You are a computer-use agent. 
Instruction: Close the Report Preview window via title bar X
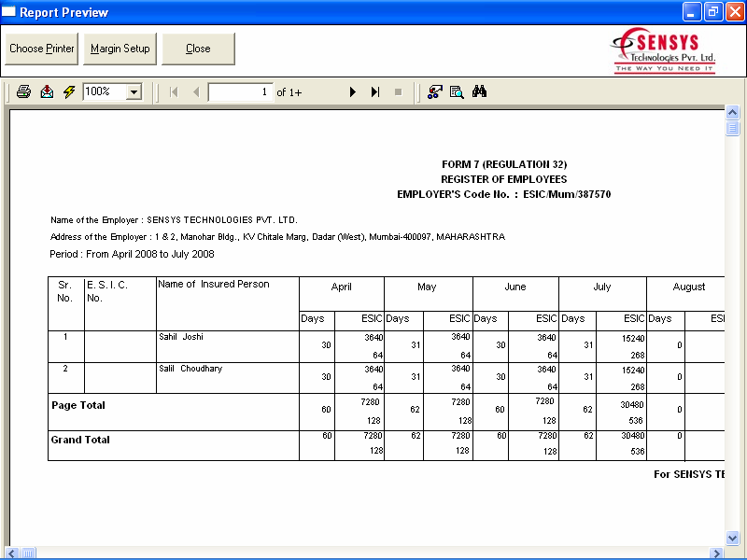pos(735,12)
